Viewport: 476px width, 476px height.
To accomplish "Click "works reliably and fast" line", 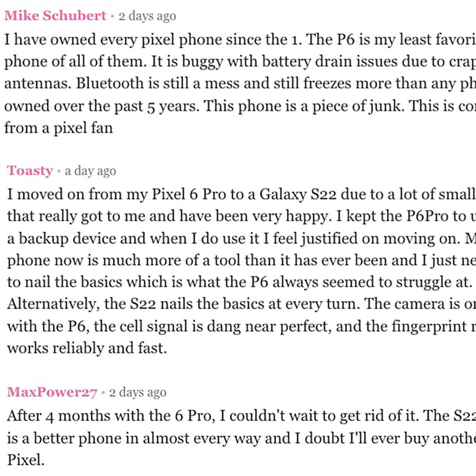I will [86, 348].
